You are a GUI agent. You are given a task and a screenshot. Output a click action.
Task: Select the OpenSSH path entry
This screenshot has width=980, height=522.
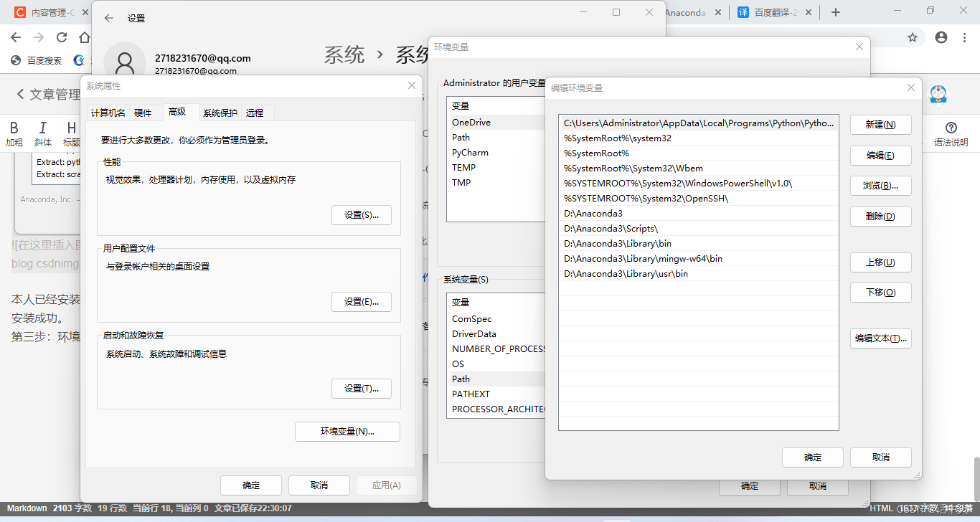tap(698, 199)
